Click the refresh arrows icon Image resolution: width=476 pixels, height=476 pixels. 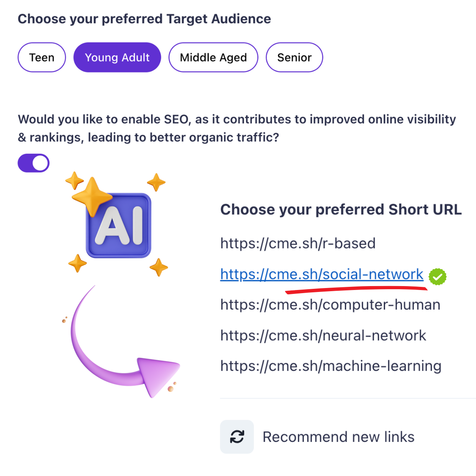(237, 437)
